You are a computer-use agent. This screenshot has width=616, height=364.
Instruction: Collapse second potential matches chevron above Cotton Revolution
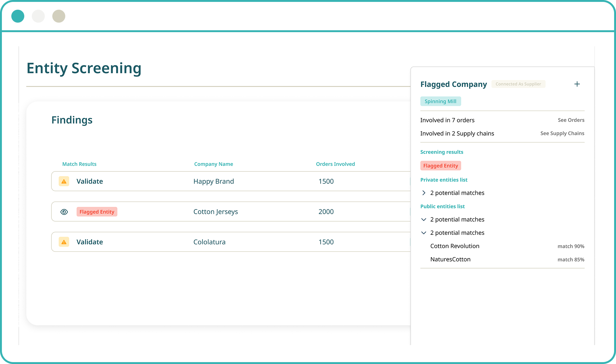424,233
